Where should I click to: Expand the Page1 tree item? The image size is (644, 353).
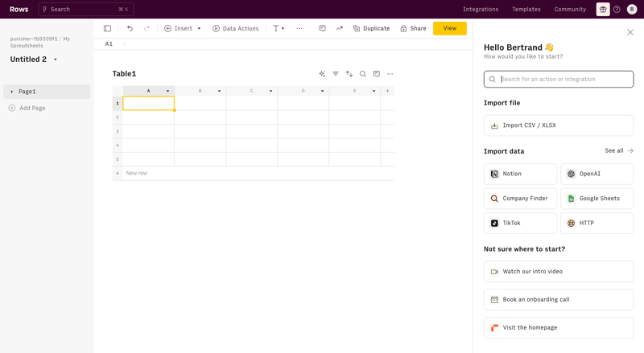coord(11,92)
